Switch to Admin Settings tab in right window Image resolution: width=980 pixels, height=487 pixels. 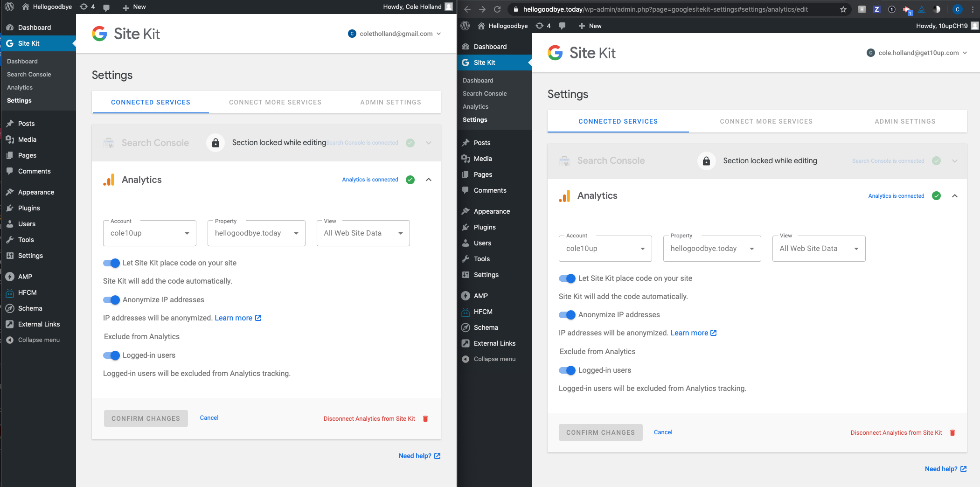[x=905, y=121]
